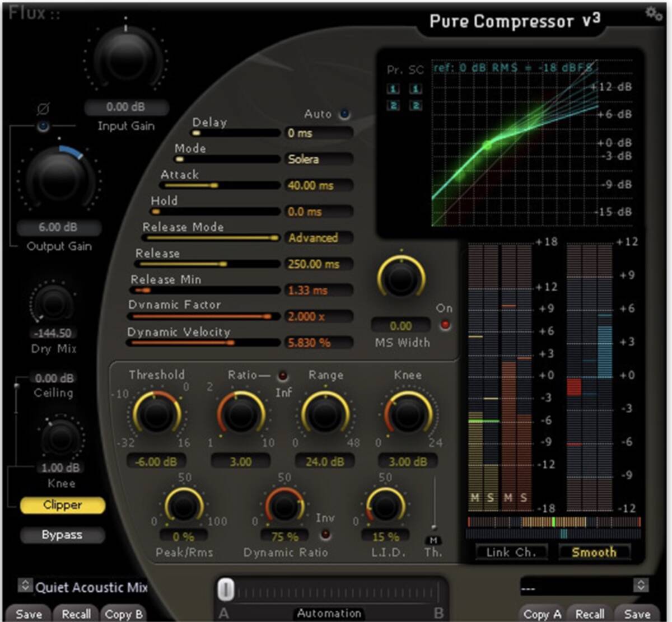Click the compressor Knee knob
This screenshot has width=672, height=622.
pyautogui.click(x=408, y=415)
